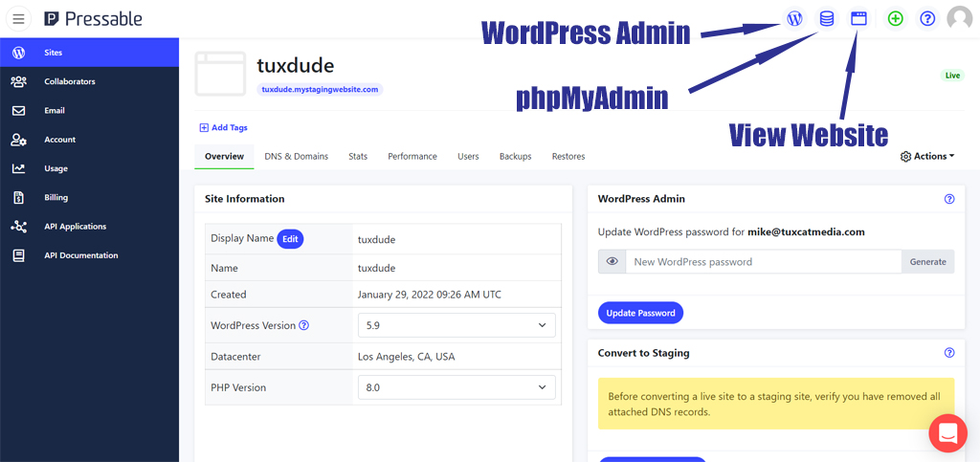
Task: Open the help question mark icon in top bar
Action: [x=928, y=19]
